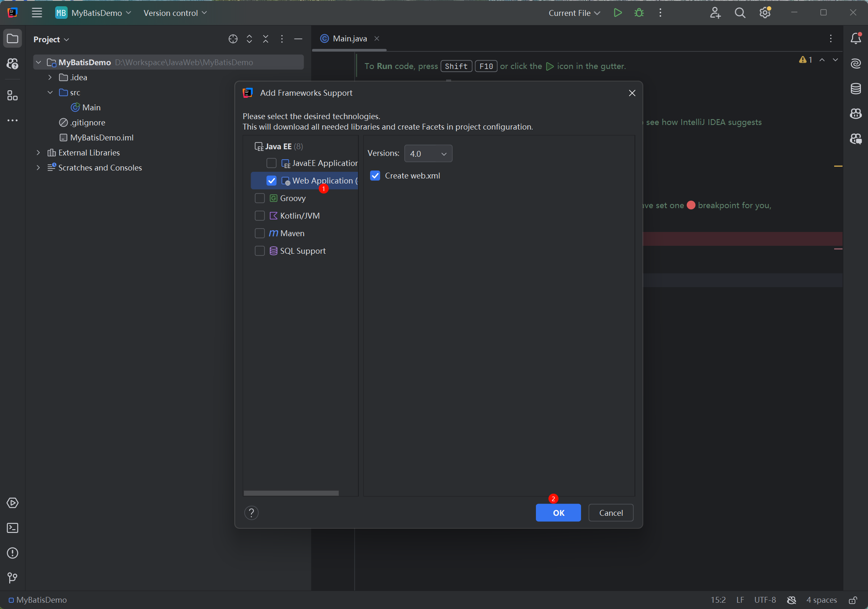Uncheck the Create web.xml checkbox

pyautogui.click(x=375, y=176)
